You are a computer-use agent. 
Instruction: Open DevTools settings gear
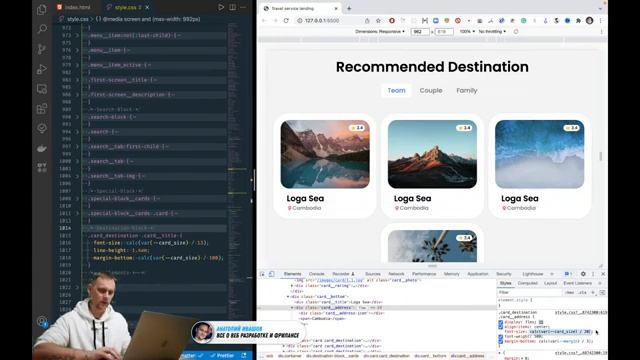pyautogui.click(x=583, y=274)
